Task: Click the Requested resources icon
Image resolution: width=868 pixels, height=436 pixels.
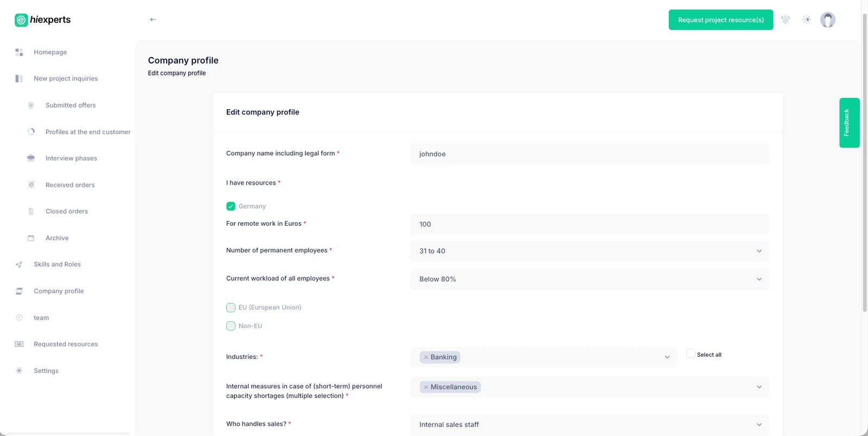Action: click(19, 344)
